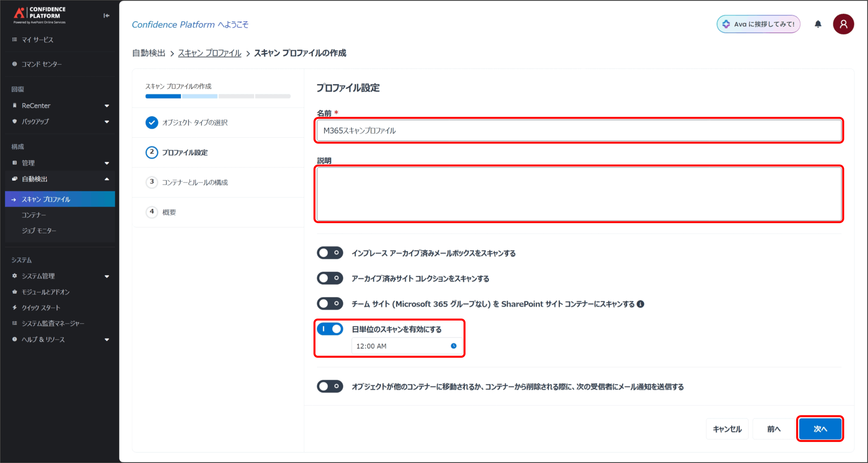
Task: Open the notifications bell
Action: point(818,24)
